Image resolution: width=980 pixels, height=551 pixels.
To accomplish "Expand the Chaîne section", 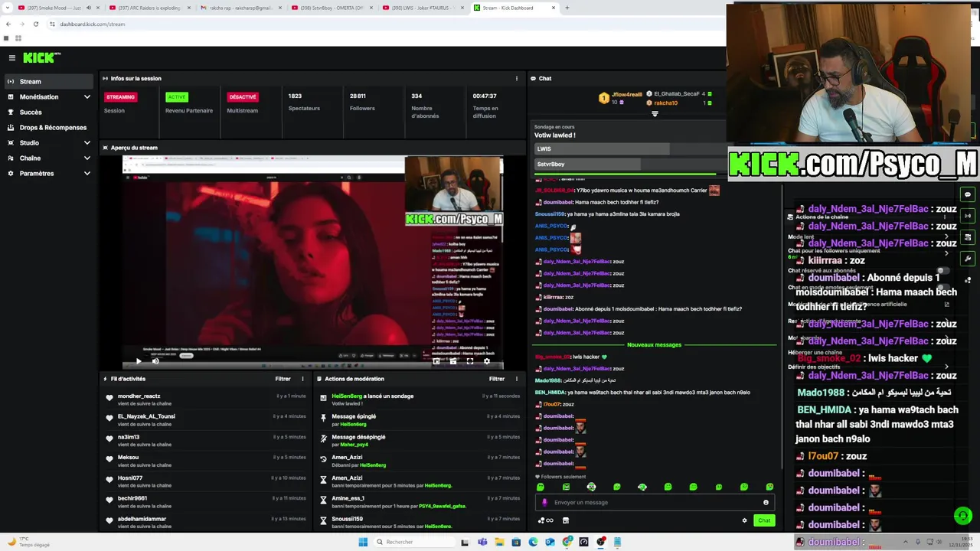I will (x=47, y=158).
